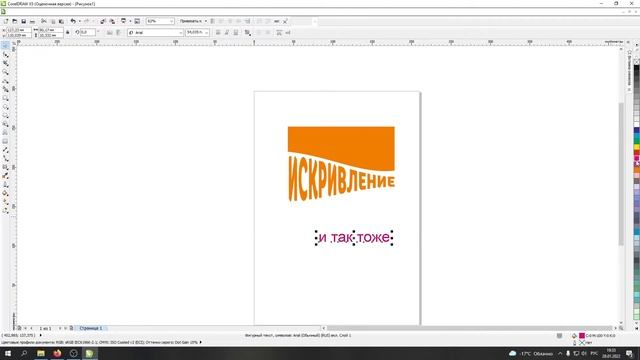Select the Ellipse tool

5,107
